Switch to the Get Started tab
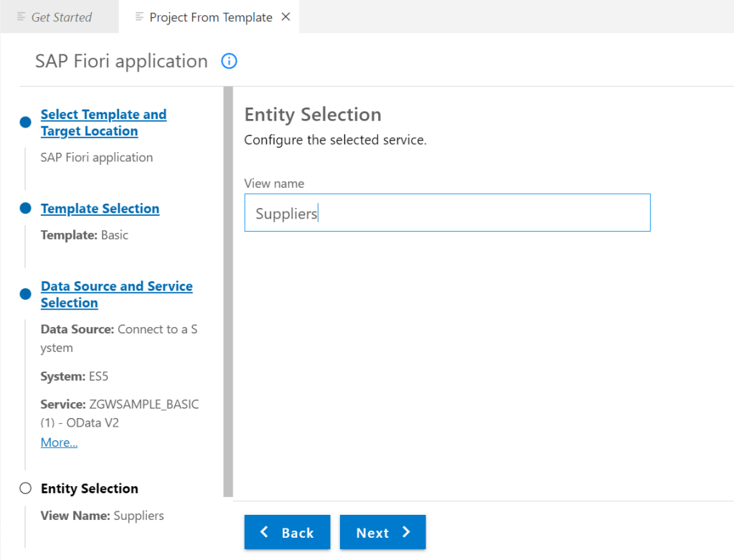 pyautogui.click(x=61, y=17)
